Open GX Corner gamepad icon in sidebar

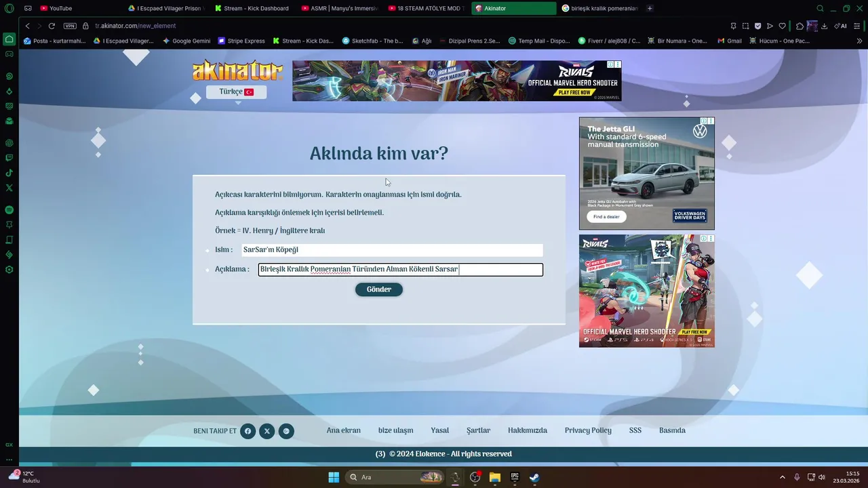point(9,54)
